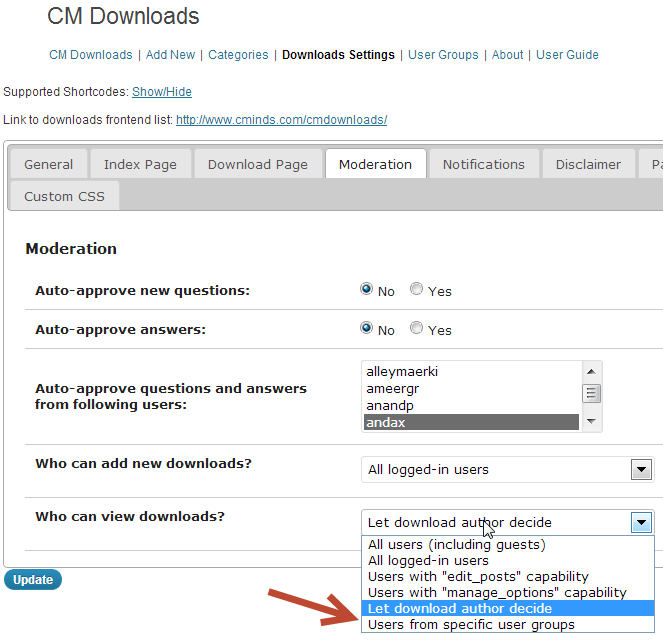Select No for Auto-approve answers
This screenshot has width=663, height=641.
(367, 329)
